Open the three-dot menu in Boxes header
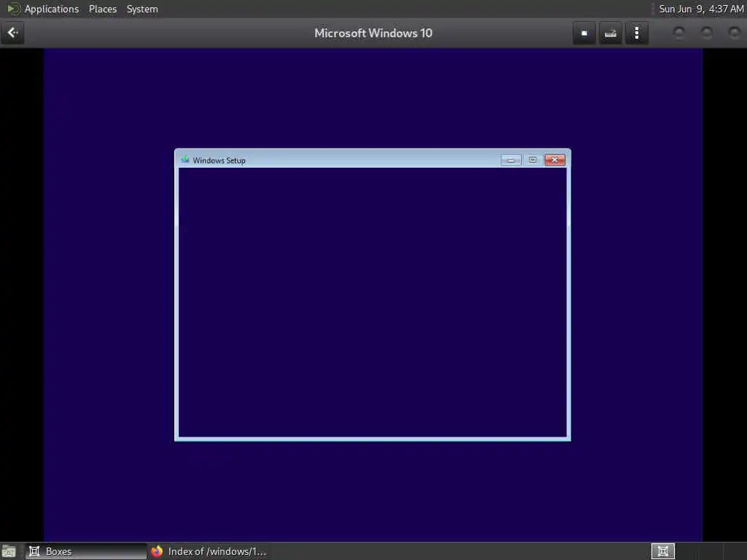The width and height of the screenshot is (747, 560). (636, 33)
